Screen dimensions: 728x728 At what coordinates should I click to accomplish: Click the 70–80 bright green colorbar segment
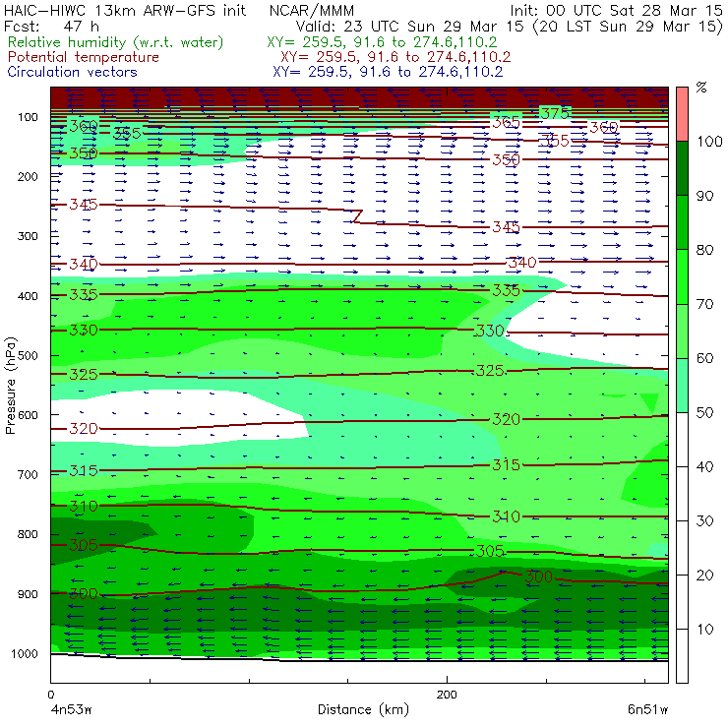click(x=682, y=276)
